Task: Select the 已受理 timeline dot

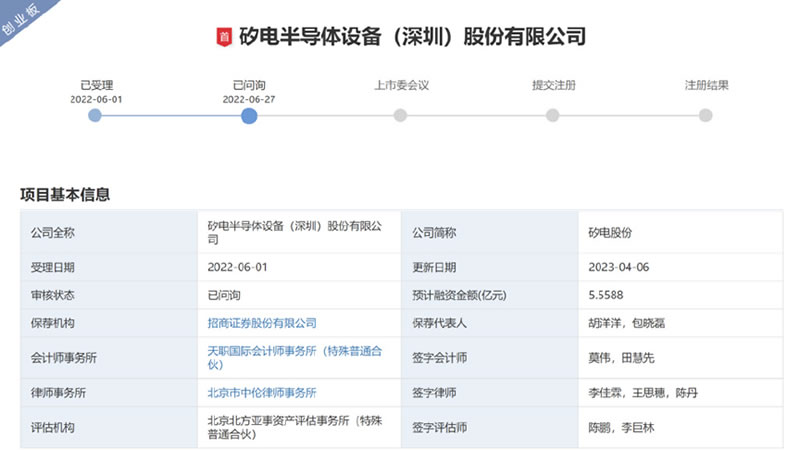Action: pos(95,115)
